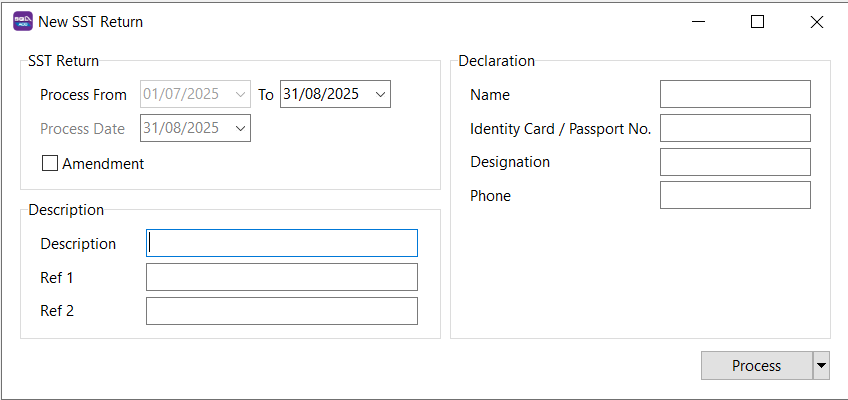Maximize the New SST Return window
Image resolution: width=848 pixels, height=400 pixels.
coord(757,21)
